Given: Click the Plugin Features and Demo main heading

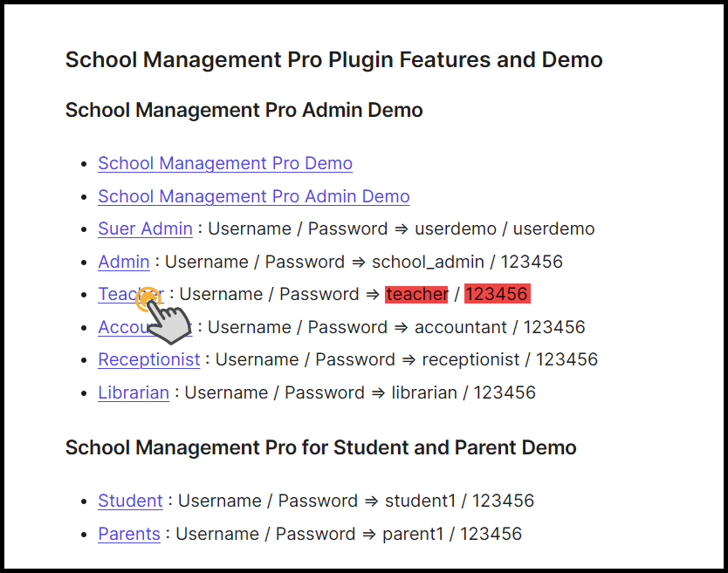Looking at the screenshot, I should click(x=333, y=60).
